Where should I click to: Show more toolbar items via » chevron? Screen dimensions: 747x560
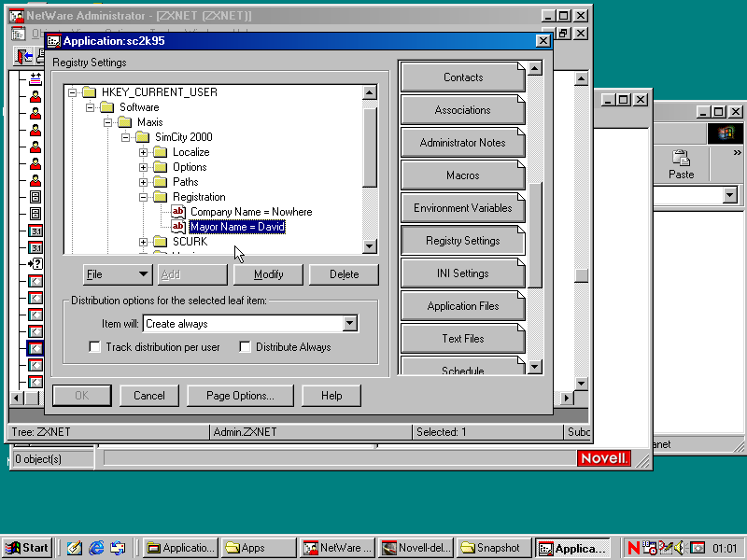(x=737, y=152)
